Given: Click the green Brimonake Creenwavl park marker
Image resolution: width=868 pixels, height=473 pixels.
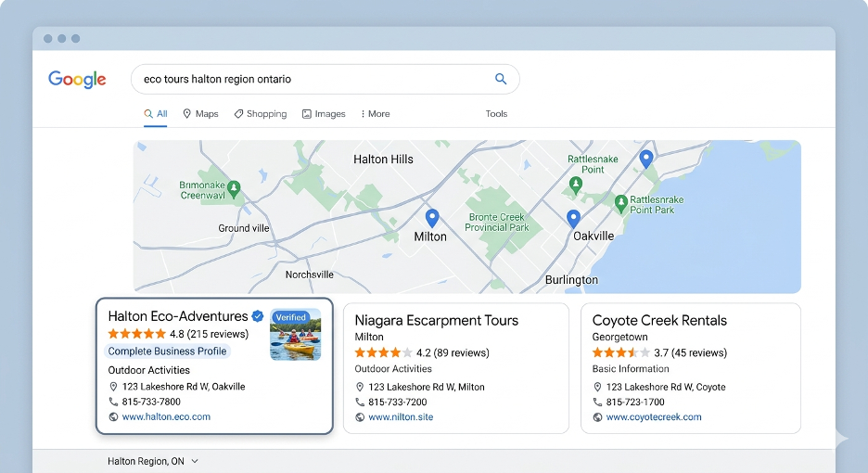Looking at the screenshot, I should coord(235,189).
